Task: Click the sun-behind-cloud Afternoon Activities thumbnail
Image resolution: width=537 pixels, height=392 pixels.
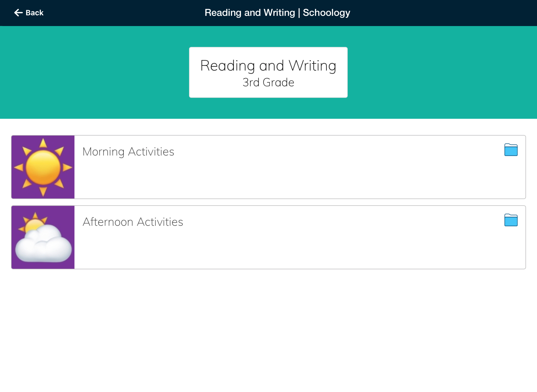Action: pos(43,237)
